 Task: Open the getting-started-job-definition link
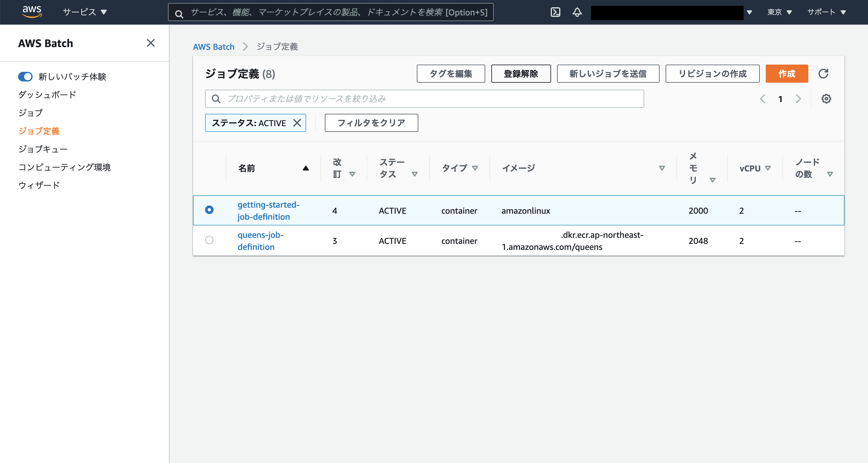[x=268, y=210]
